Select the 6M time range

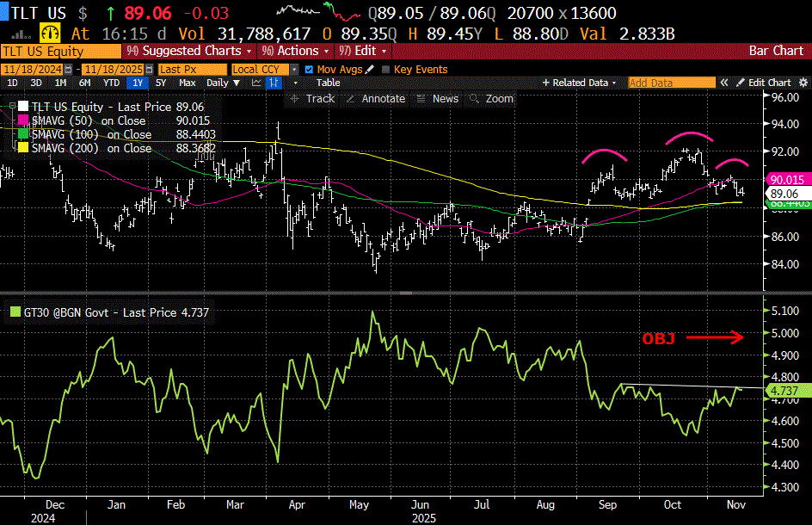coord(84,83)
